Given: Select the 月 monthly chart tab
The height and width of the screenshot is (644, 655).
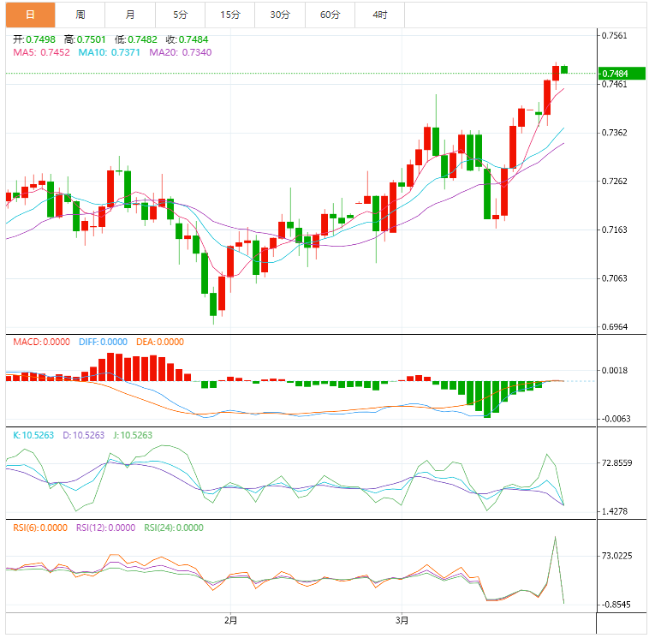Looking at the screenshot, I should 130,15.
